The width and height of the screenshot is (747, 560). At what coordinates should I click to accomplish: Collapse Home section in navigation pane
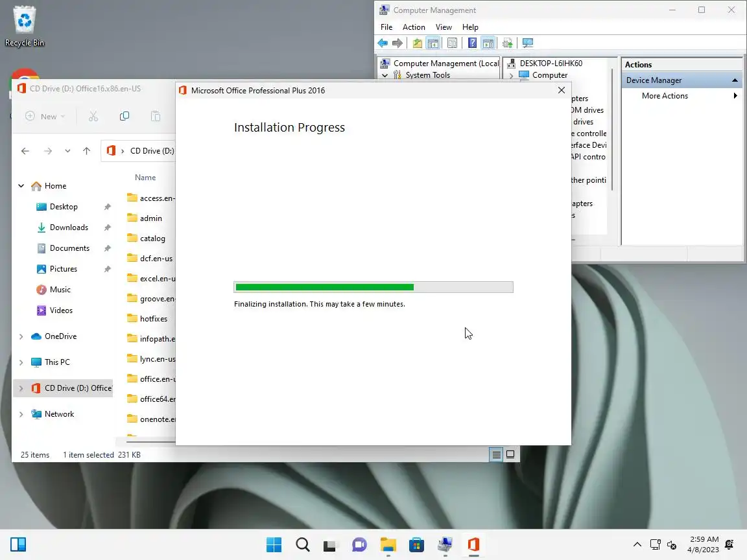point(21,186)
